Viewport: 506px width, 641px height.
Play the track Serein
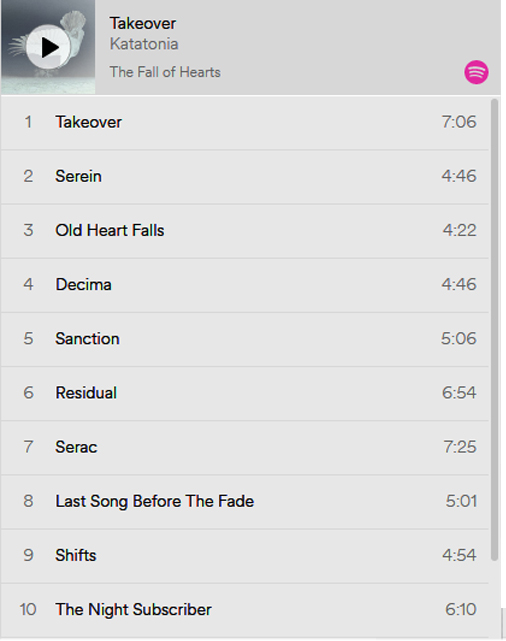[x=245, y=177]
